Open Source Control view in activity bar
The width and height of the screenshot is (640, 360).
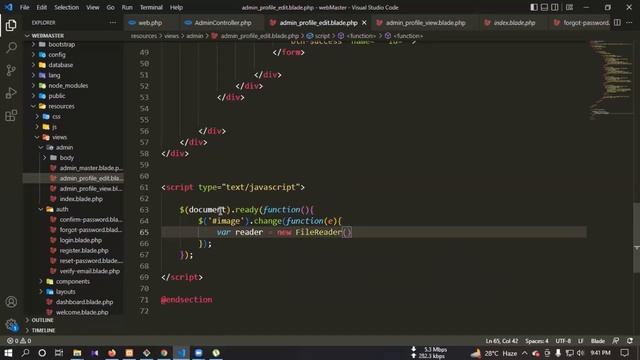(11, 70)
